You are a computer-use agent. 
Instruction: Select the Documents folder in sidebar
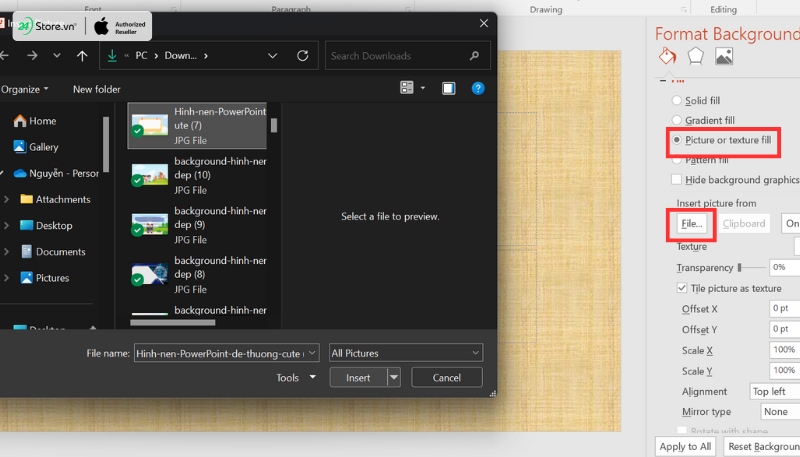pyautogui.click(x=53, y=251)
